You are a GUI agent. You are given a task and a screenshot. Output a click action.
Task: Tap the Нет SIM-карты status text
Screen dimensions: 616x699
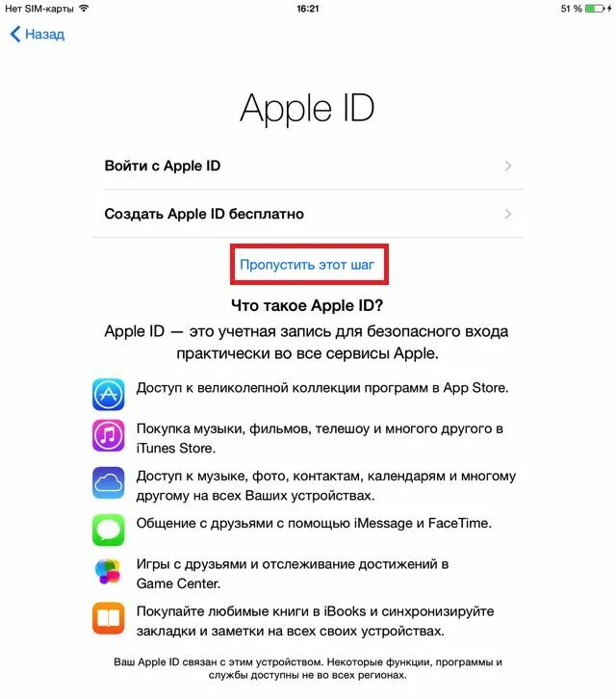point(39,9)
